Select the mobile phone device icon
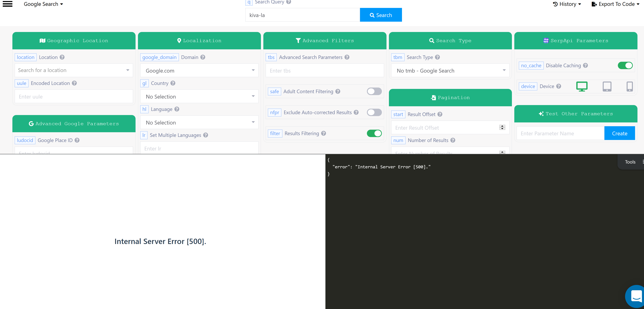The image size is (644, 309). (630, 86)
